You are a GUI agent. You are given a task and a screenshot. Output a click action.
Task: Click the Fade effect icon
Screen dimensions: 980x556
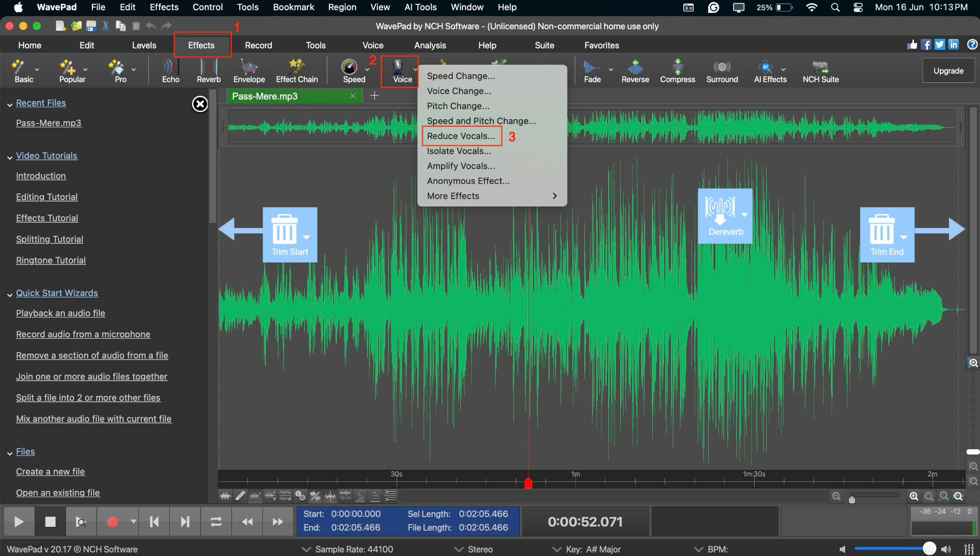591,67
